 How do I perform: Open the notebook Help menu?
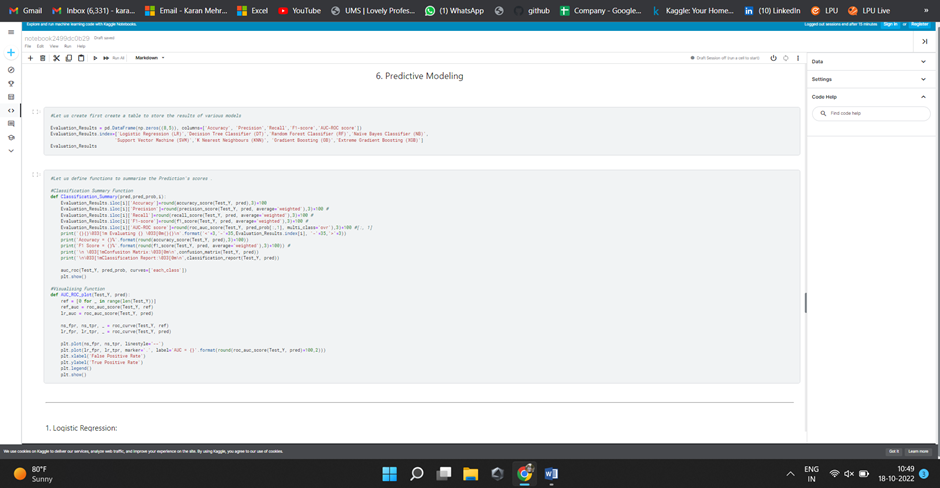pos(81,46)
